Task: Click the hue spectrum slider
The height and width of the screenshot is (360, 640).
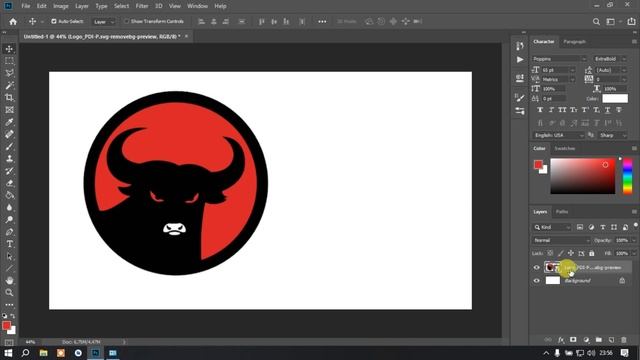Action: (x=627, y=176)
